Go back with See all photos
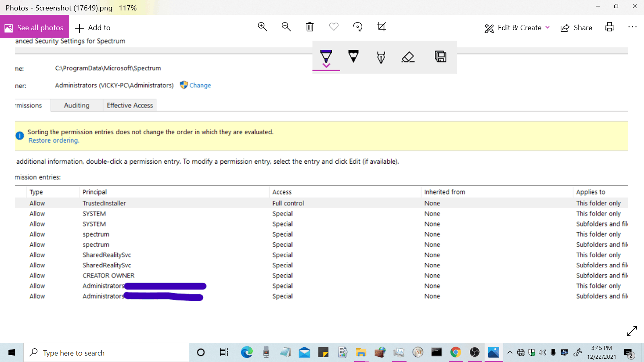This screenshot has width=644, height=362. tap(35, 27)
